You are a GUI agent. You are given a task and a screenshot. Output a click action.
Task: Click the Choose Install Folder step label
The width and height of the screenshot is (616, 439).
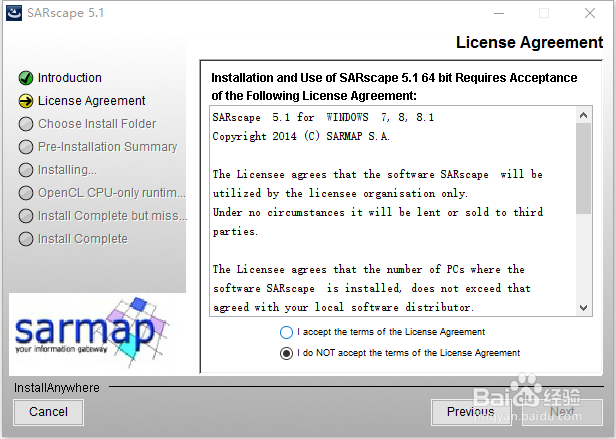coord(97,124)
